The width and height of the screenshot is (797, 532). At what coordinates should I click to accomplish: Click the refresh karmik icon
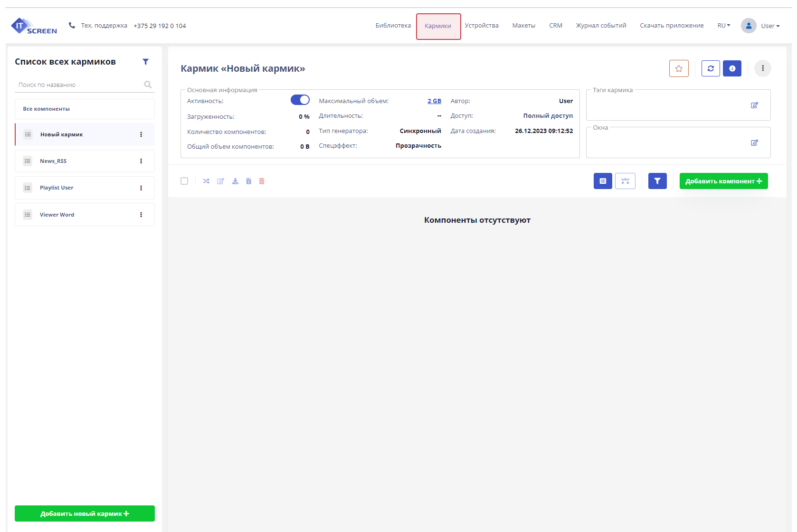point(711,68)
